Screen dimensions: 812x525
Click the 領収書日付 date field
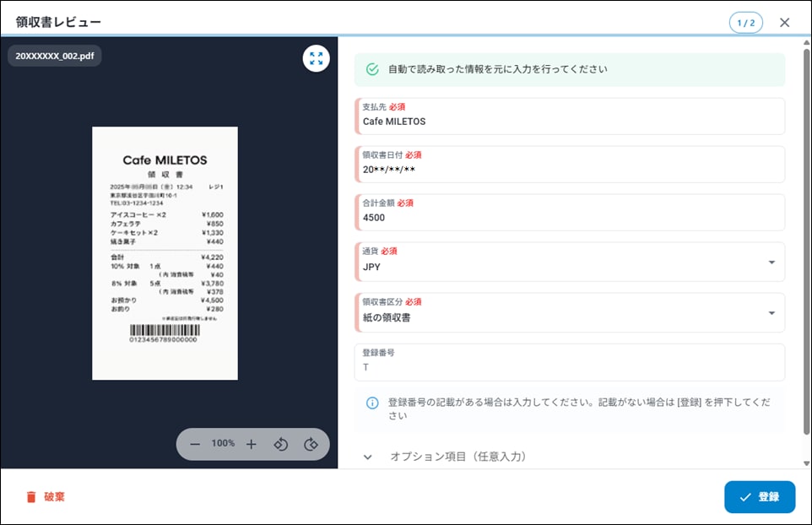tap(570, 169)
